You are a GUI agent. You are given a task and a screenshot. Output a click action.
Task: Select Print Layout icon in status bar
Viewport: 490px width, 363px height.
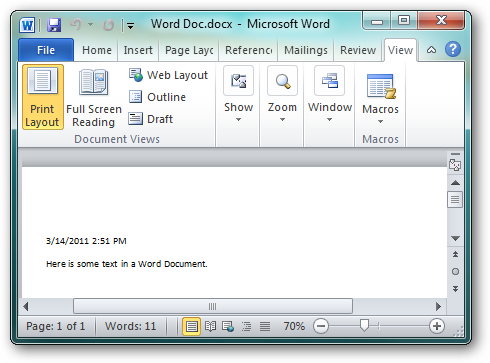point(191,326)
